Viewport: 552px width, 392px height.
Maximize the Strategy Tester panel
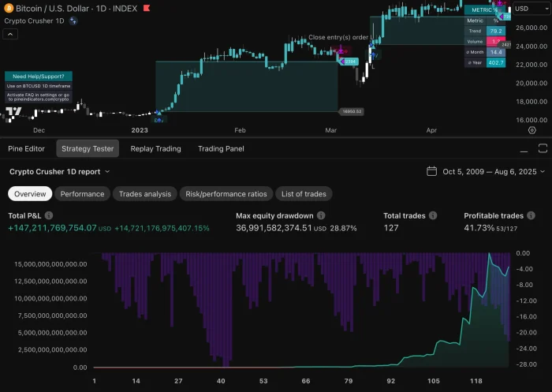coord(542,148)
